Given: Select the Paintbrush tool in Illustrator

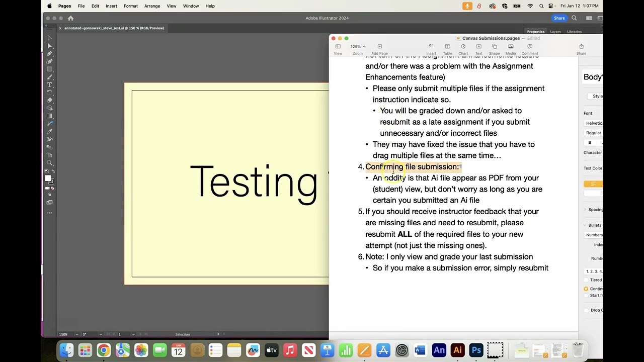Looking at the screenshot, I should click(49, 77).
